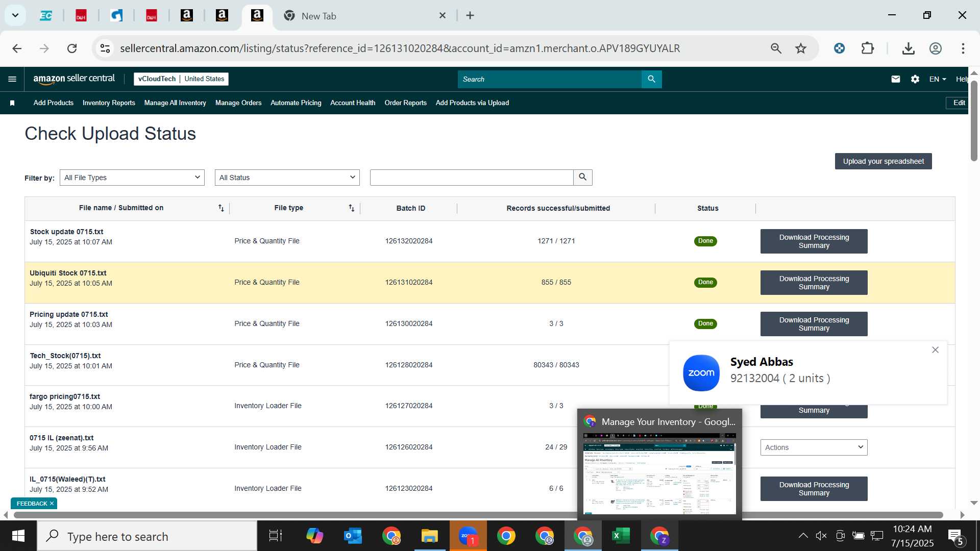Viewport: 980px width, 551px height.
Task: Open Add Products via Upload menu item
Action: (472, 103)
